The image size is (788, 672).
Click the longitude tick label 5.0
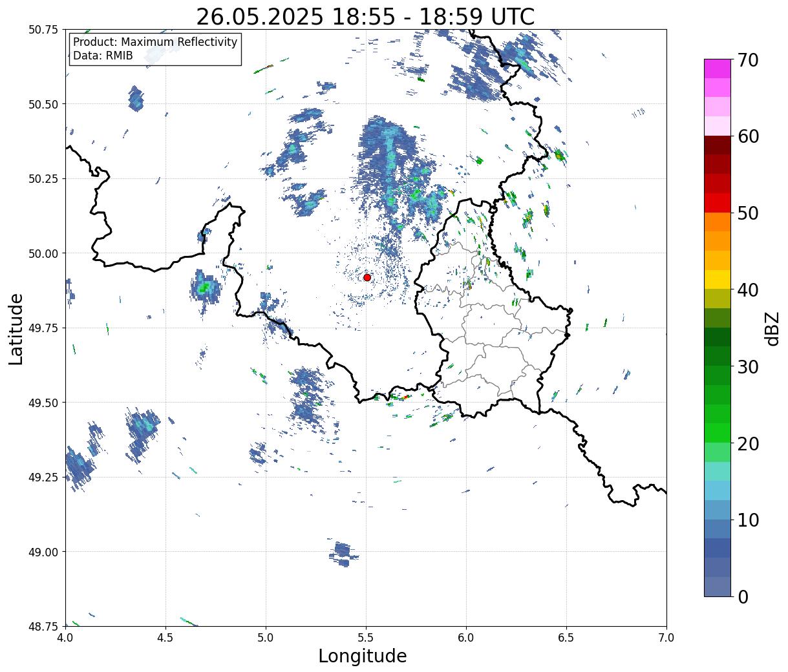point(266,638)
